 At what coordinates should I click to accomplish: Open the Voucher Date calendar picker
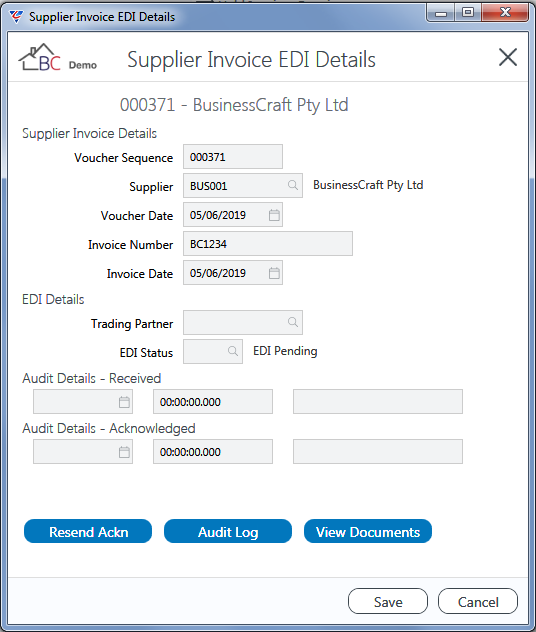(274, 215)
